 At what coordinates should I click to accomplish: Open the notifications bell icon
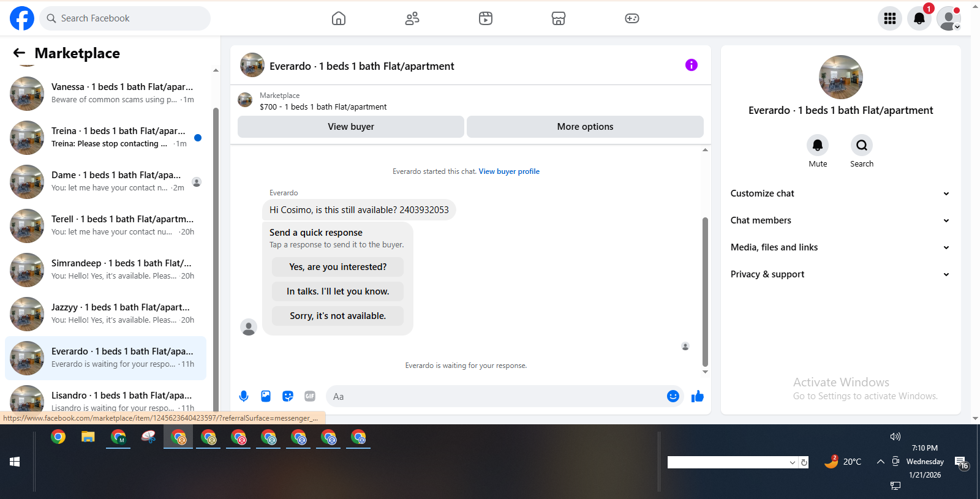click(x=919, y=18)
